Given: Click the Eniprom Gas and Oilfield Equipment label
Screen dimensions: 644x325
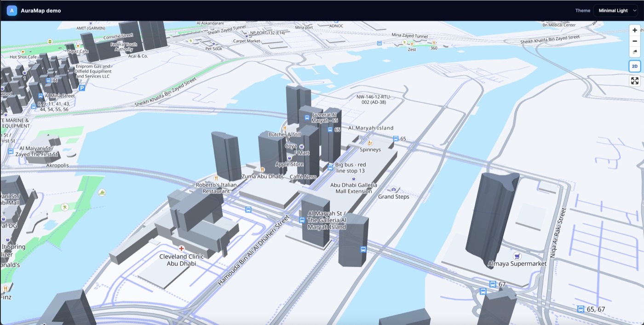Looking at the screenshot, I should [93, 71].
